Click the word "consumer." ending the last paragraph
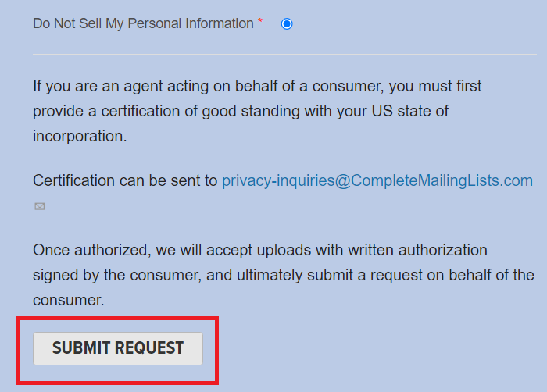The width and height of the screenshot is (547, 392). [x=69, y=301]
